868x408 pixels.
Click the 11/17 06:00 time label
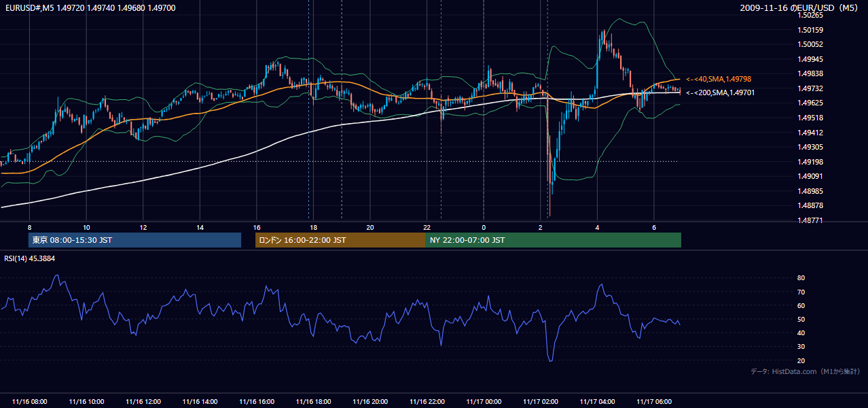tap(653, 402)
